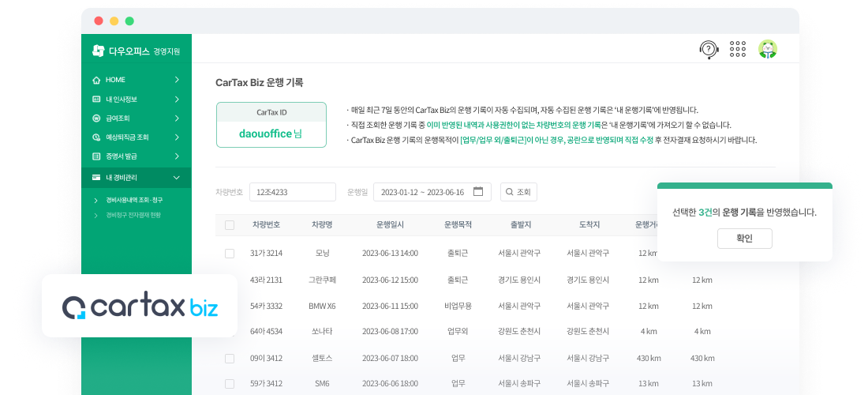Open the 운행일 date range picker
Viewport: 868px width, 395px height.
point(432,192)
